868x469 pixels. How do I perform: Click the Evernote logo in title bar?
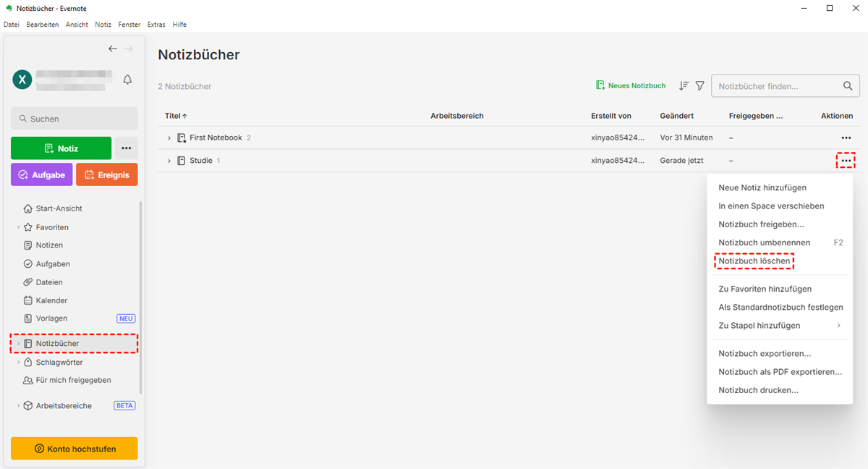8,8
